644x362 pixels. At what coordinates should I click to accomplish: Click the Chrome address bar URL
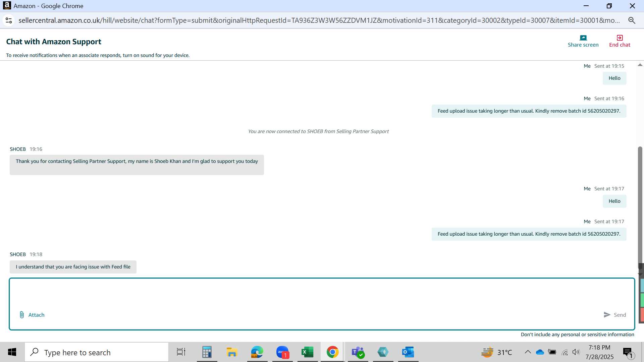[319, 20]
